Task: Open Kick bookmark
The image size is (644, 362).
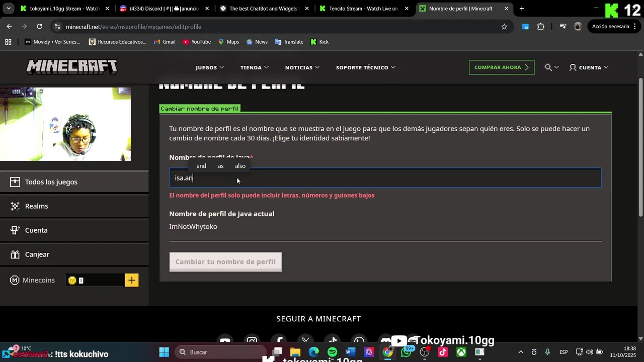Action: pyautogui.click(x=319, y=42)
